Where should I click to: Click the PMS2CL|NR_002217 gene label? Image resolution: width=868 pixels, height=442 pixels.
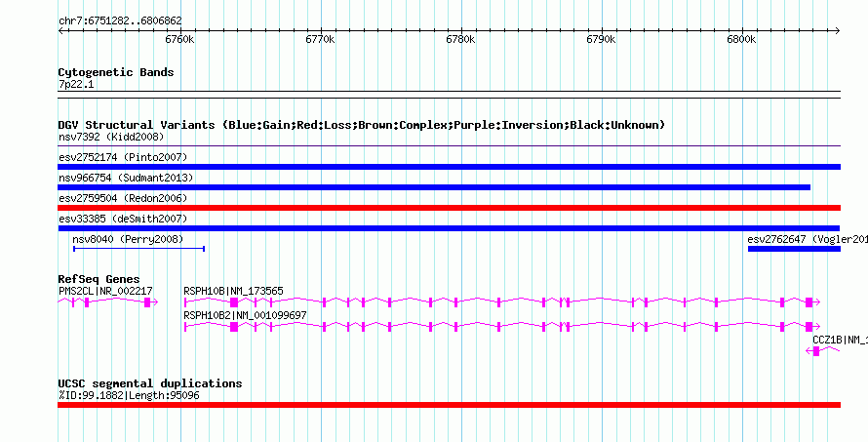click(105, 291)
